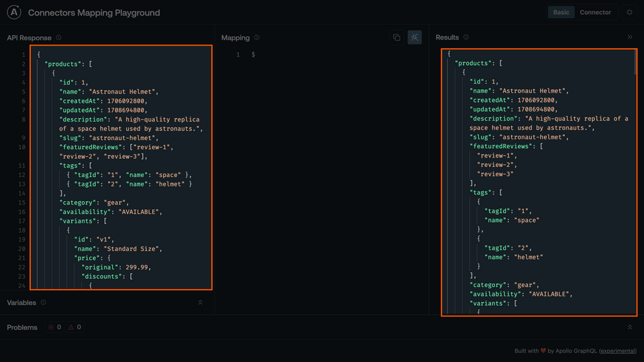Screen dimensions: 644x362
Task: Click the AI sparkle mapping button
Action: 415,38
